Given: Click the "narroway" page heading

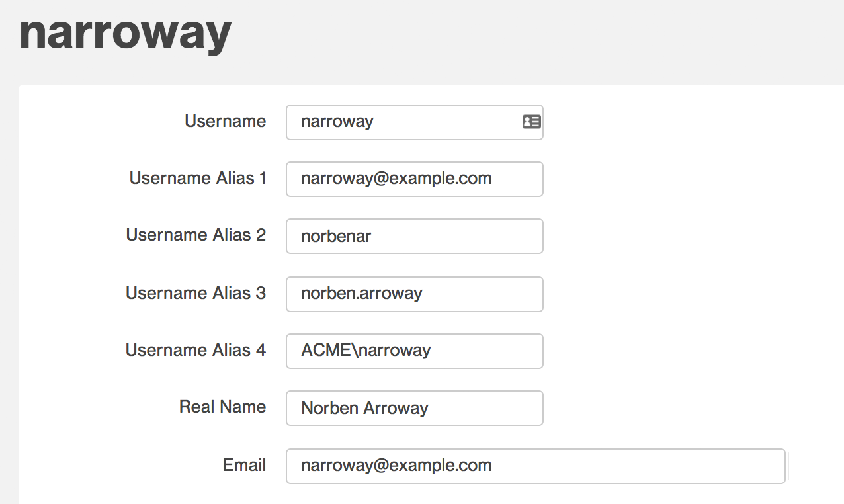Looking at the screenshot, I should click(x=126, y=33).
